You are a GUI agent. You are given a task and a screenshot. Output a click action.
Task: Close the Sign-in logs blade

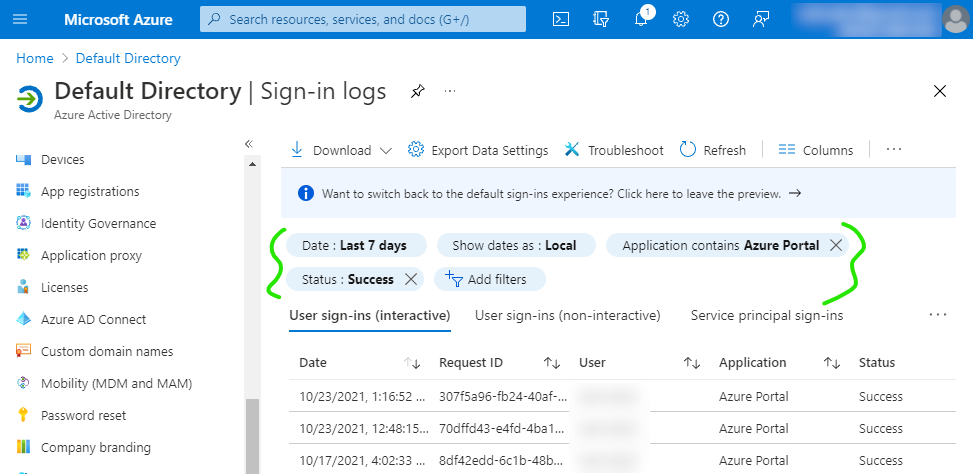940,92
